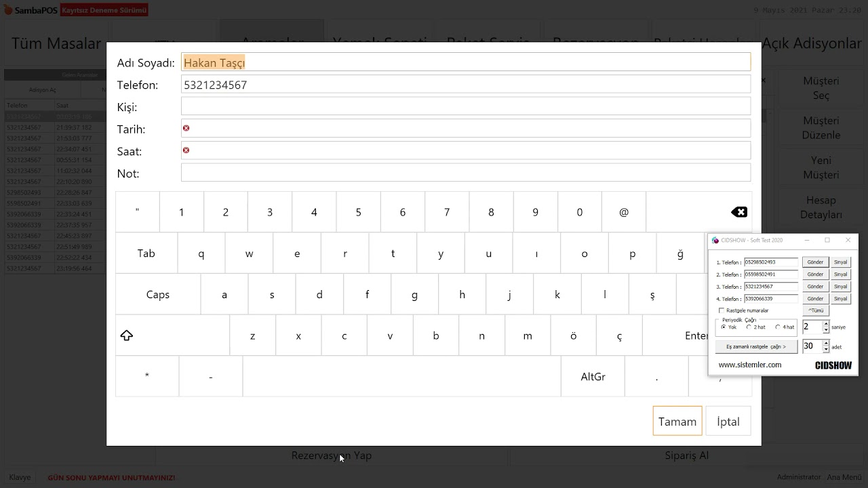The width and height of the screenshot is (868, 488).
Task: Increase the saniye value with the up arrow
Action: (x=826, y=323)
